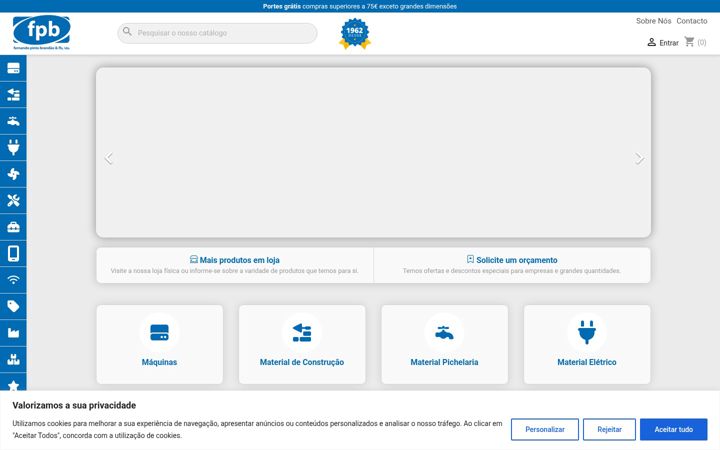Viewport: 720px width, 450px height.
Task: Click the user account icon
Action: [651, 42]
